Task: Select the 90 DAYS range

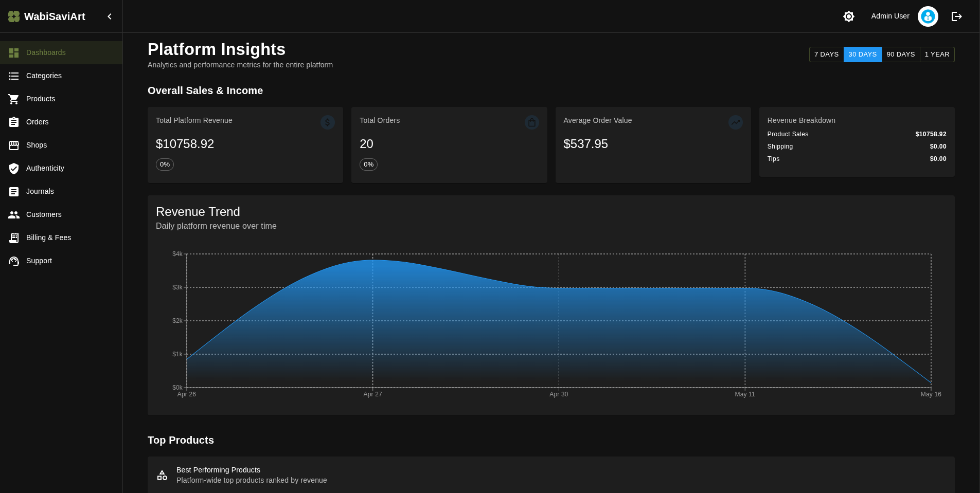Action: (901, 54)
